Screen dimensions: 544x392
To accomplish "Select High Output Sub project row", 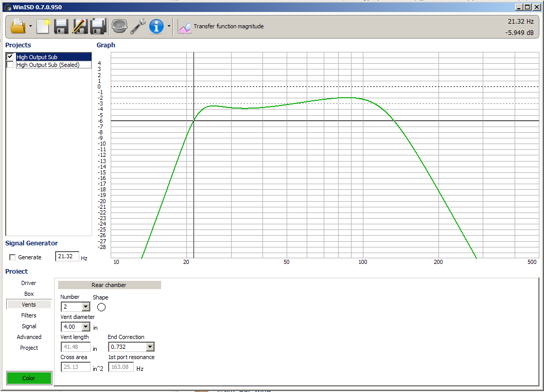I will coord(54,57).
